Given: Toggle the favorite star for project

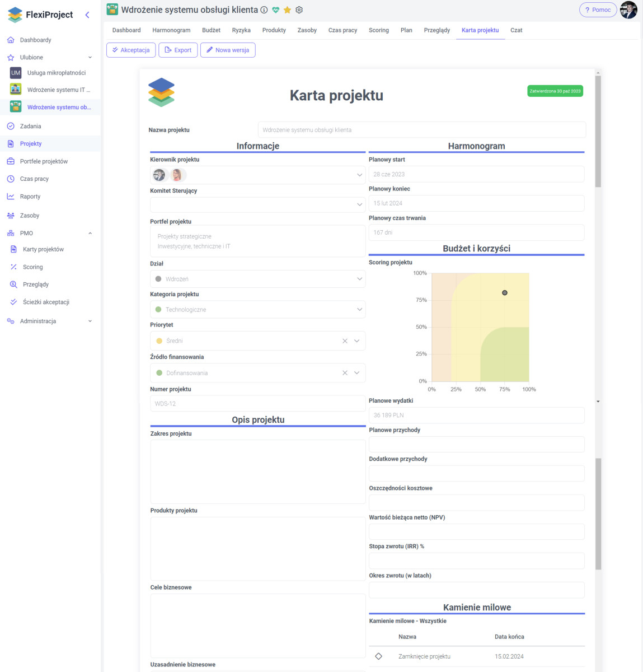Looking at the screenshot, I should [287, 10].
